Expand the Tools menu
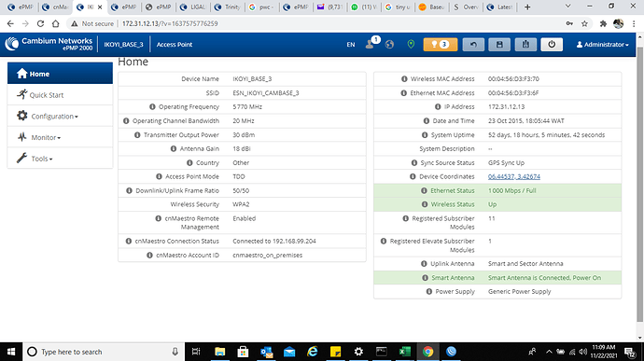The width and height of the screenshot is (644, 361). coord(60,159)
